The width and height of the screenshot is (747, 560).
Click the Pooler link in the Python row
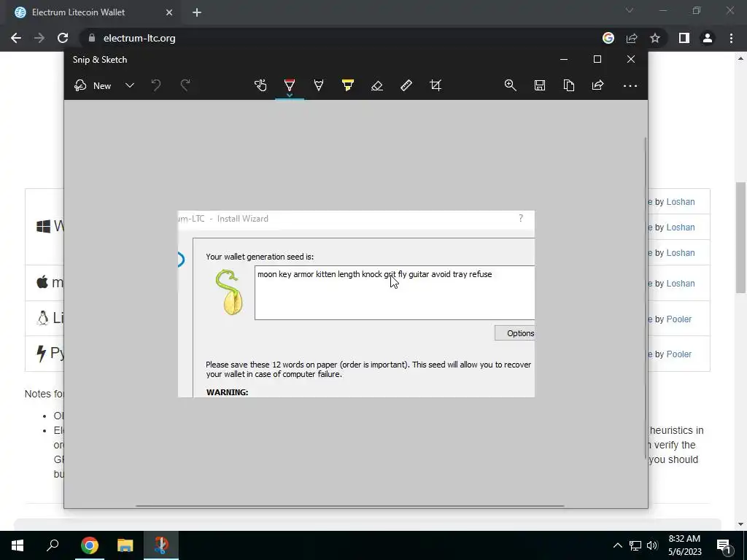pos(679,354)
